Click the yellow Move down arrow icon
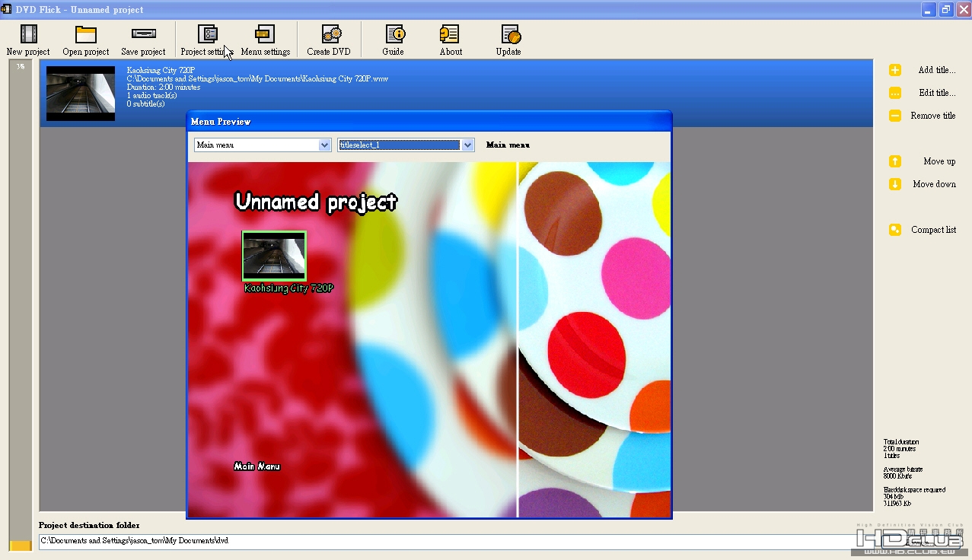The width and height of the screenshot is (972, 560). point(895,184)
